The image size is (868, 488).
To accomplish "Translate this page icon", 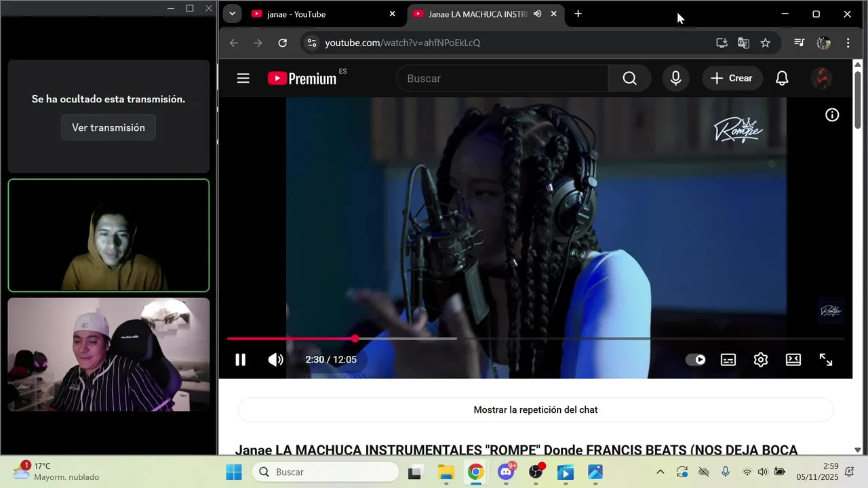I will pos(743,43).
